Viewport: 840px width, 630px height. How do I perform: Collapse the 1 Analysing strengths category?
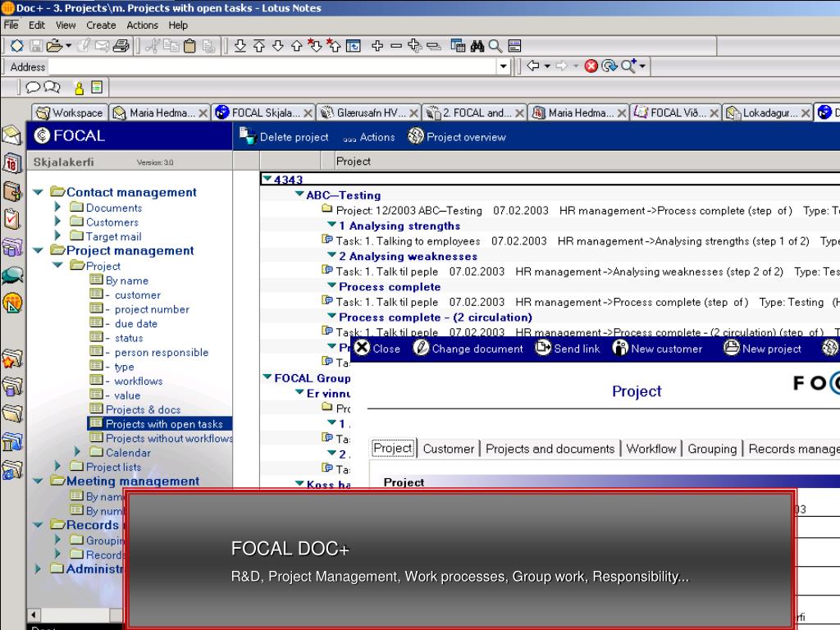coord(332,225)
